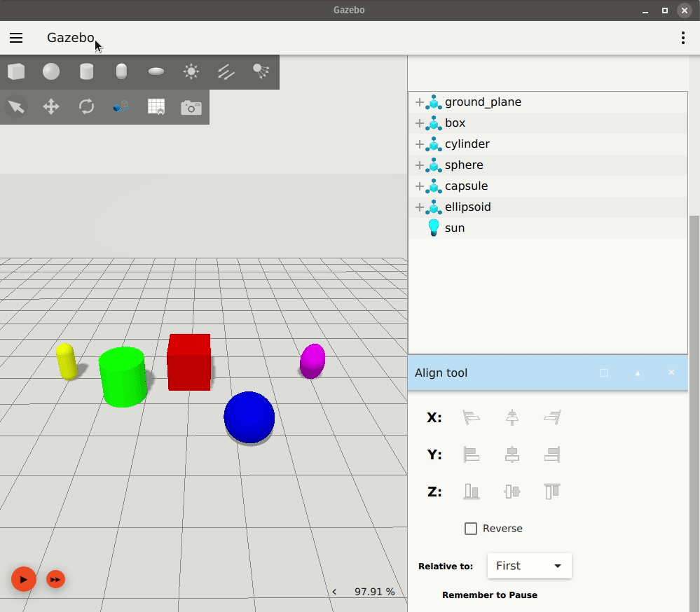Click the Z align center button

coord(512,492)
